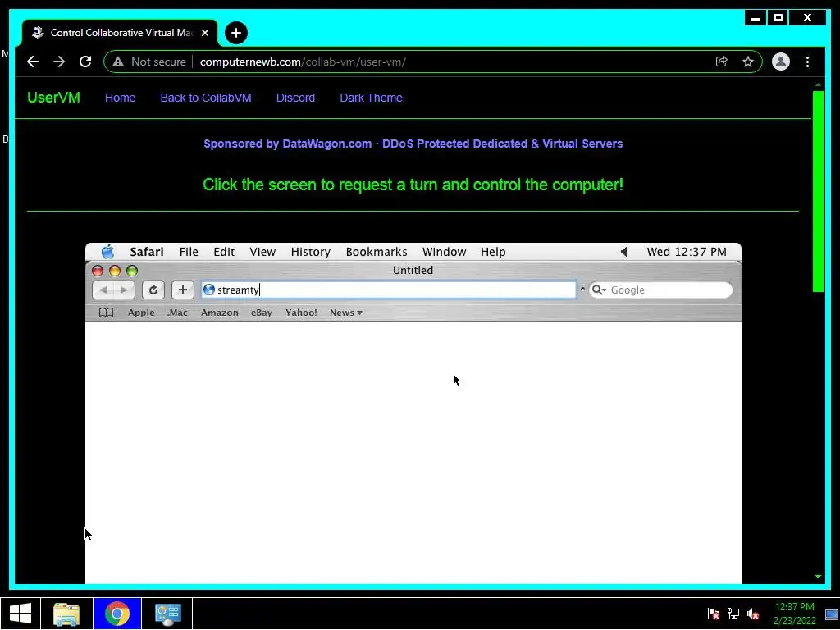840x630 pixels.
Task: Click the Yahoo! bookmark in Safari
Action: tap(301, 313)
